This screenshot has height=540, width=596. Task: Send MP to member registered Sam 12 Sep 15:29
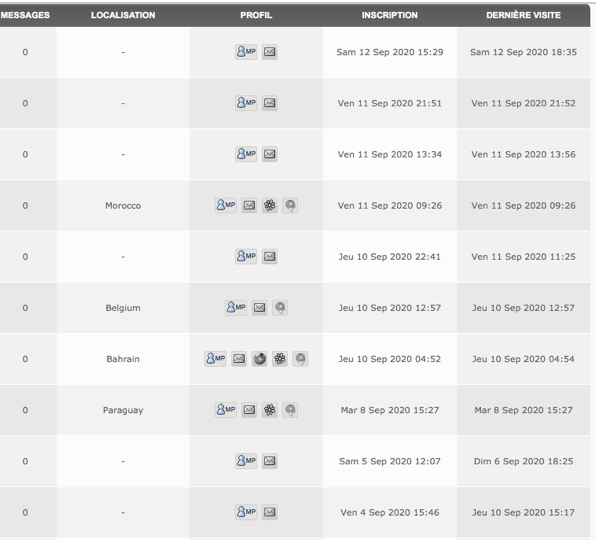[246, 52]
